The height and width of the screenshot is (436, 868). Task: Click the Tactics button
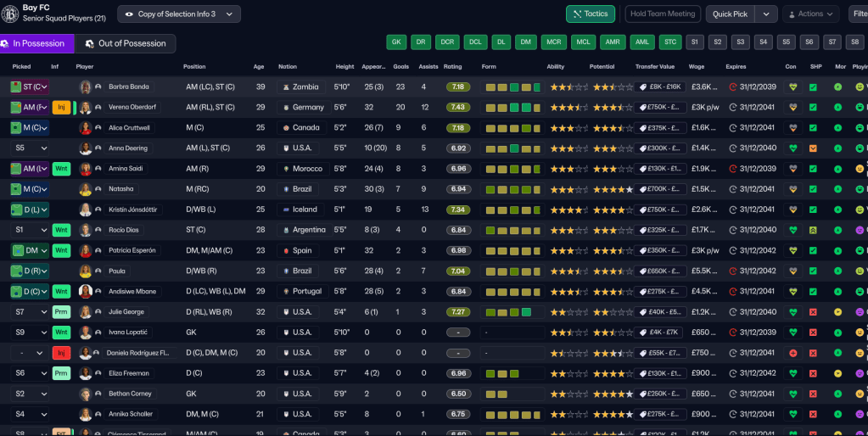591,14
